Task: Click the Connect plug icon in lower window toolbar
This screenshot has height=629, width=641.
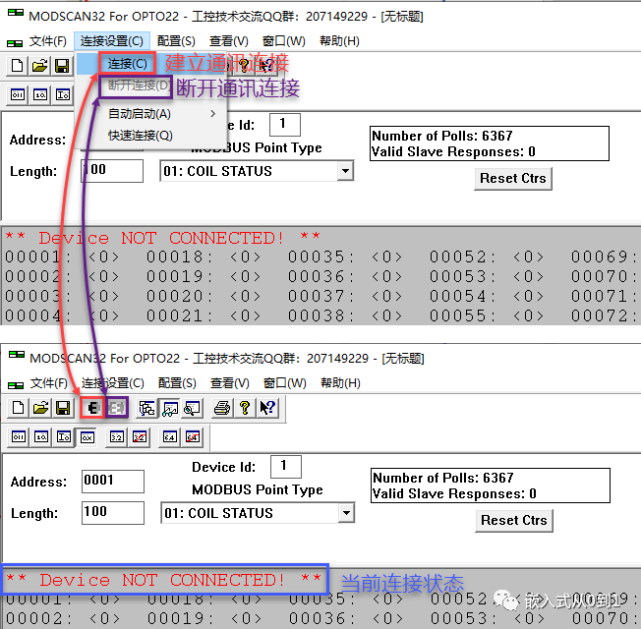Action: (93, 407)
